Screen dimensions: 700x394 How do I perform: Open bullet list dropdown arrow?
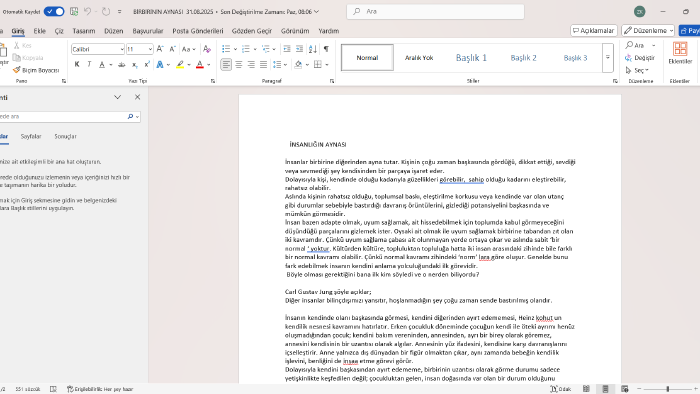coord(235,49)
